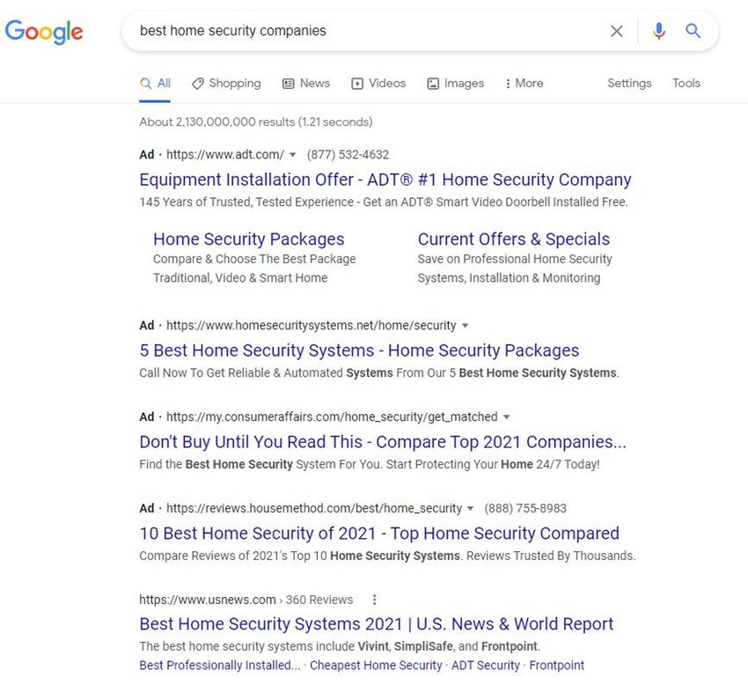The width and height of the screenshot is (748, 700).
Task: Go to the Images results tab
Action: pyautogui.click(x=455, y=84)
